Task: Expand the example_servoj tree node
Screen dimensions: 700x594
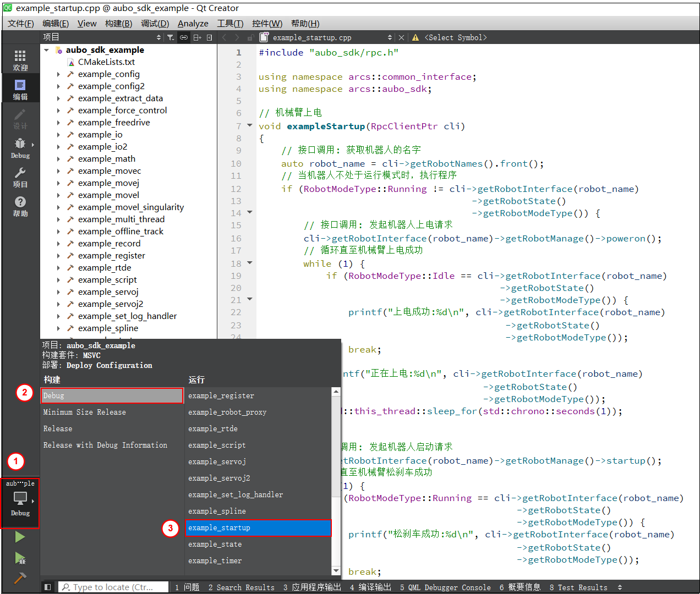Action: click(x=58, y=292)
